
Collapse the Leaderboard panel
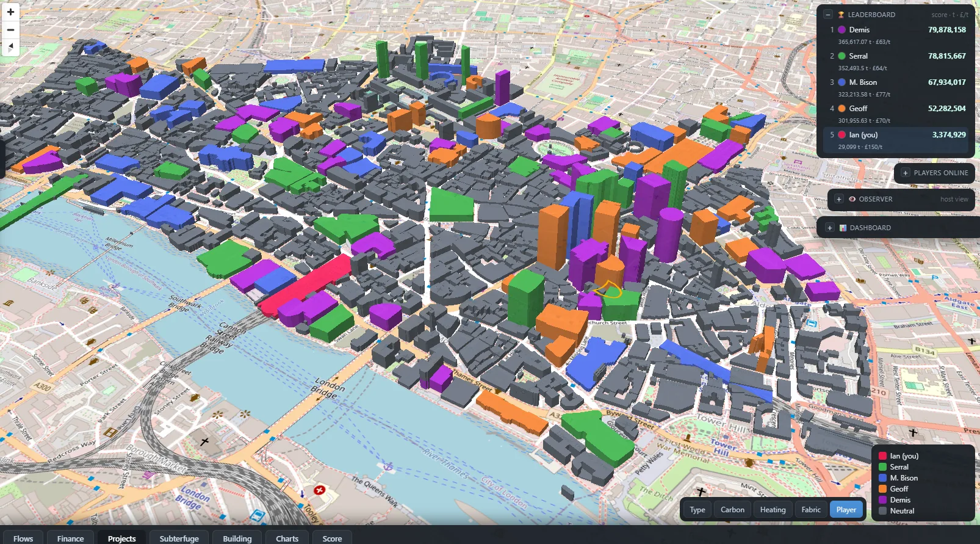pyautogui.click(x=828, y=15)
